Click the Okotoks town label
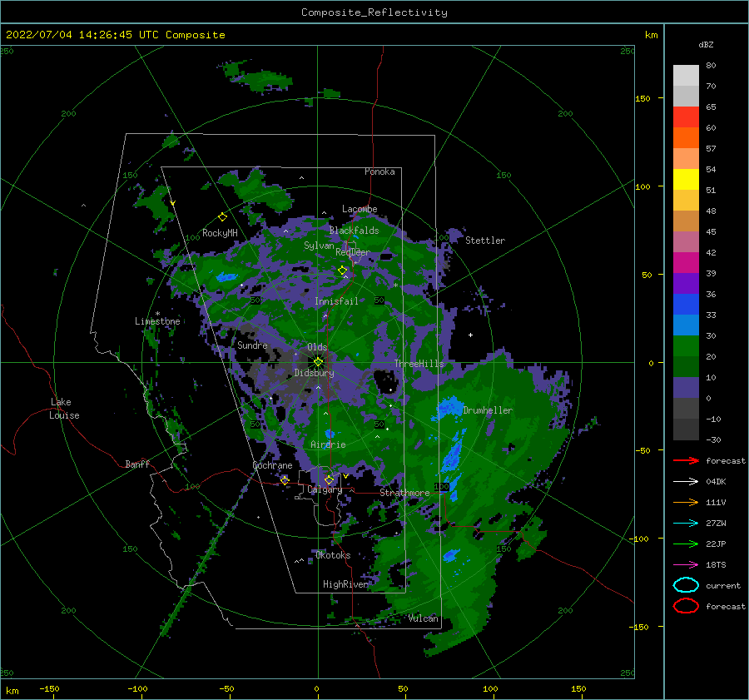 pos(333,555)
